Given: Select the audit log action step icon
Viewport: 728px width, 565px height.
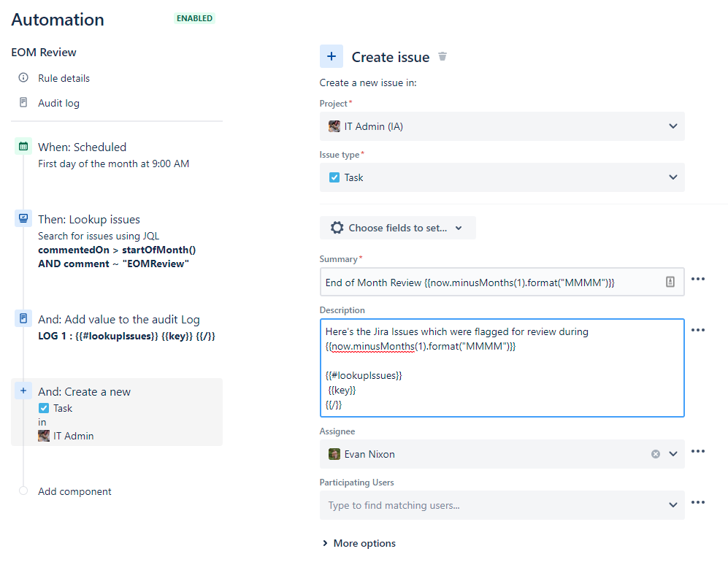Looking at the screenshot, I should click(x=23, y=318).
